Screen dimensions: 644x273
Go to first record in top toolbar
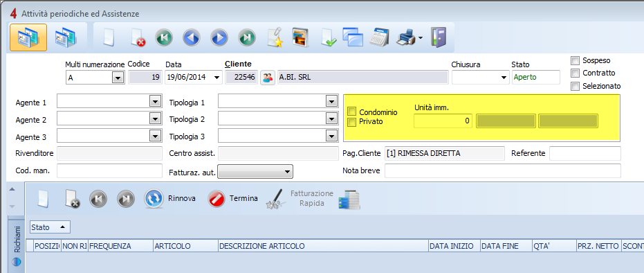pos(164,38)
